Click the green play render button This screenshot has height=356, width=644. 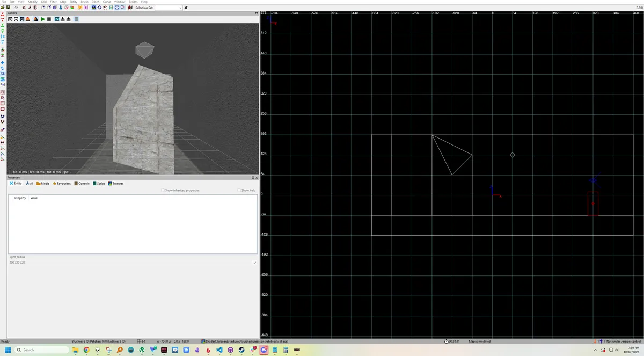pyautogui.click(x=42, y=19)
